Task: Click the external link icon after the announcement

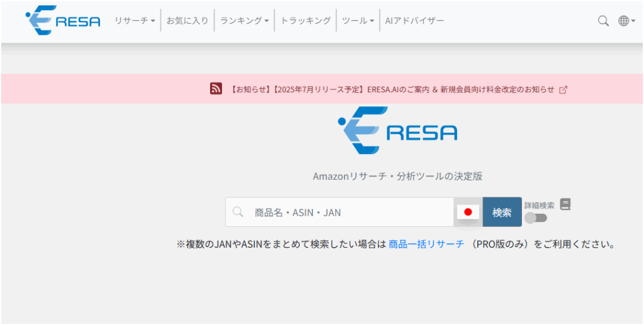Action: point(563,90)
